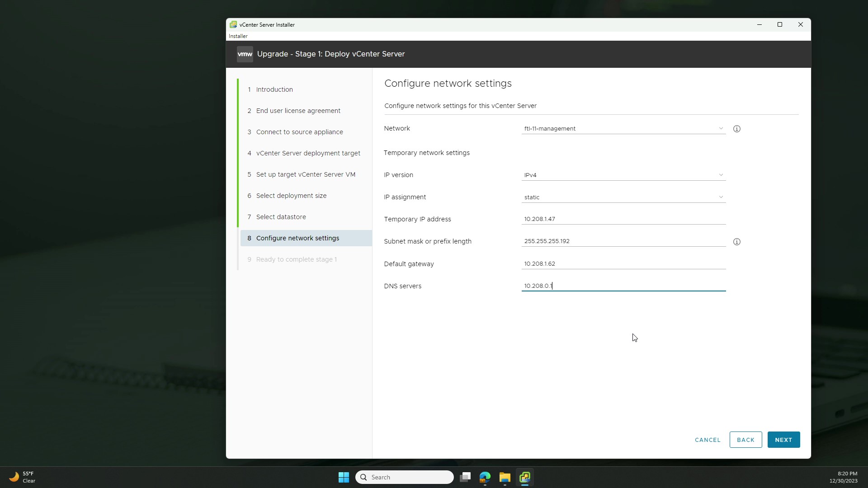Click 'Subnet mask or prefix length' label
The height and width of the screenshot is (488, 868).
[428, 241]
